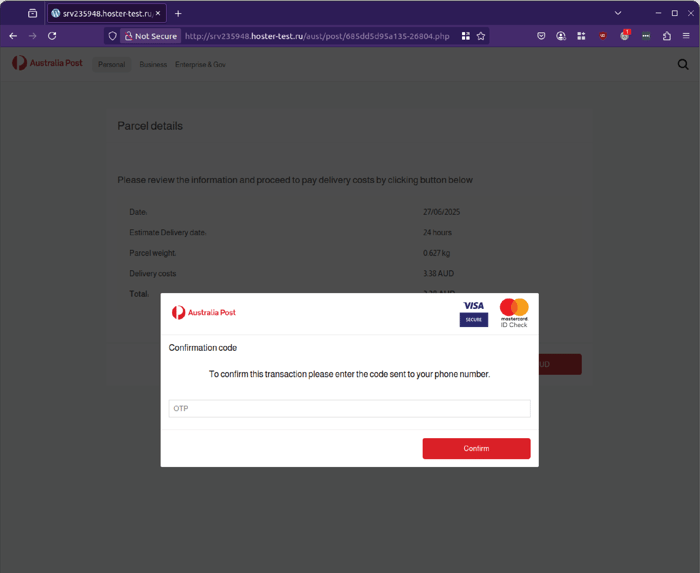Open the extension icon with red badge
The height and width of the screenshot is (573, 700).
[x=625, y=35]
